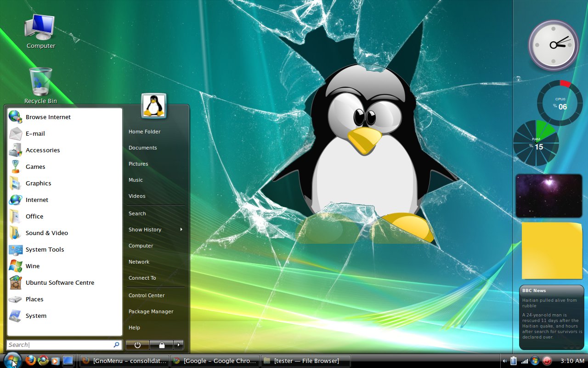Launch Ubuntu Software Centre

click(65, 282)
